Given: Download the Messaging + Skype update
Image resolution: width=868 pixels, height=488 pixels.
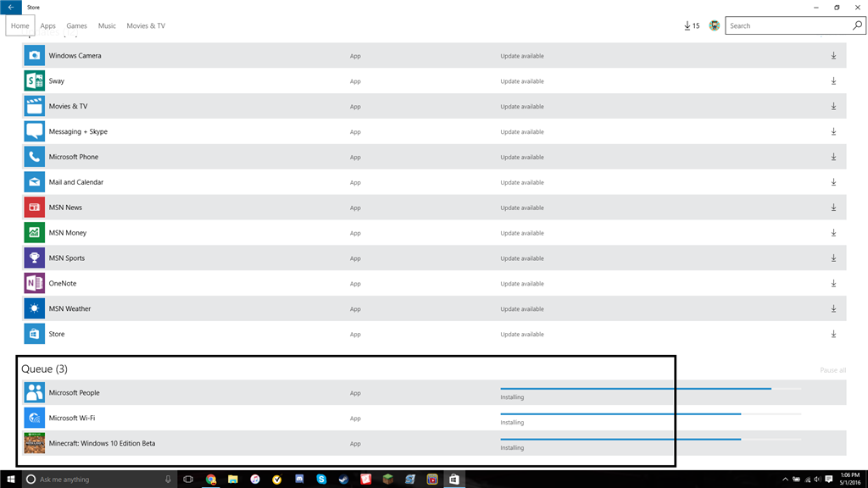Looking at the screenshot, I should (833, 131).
